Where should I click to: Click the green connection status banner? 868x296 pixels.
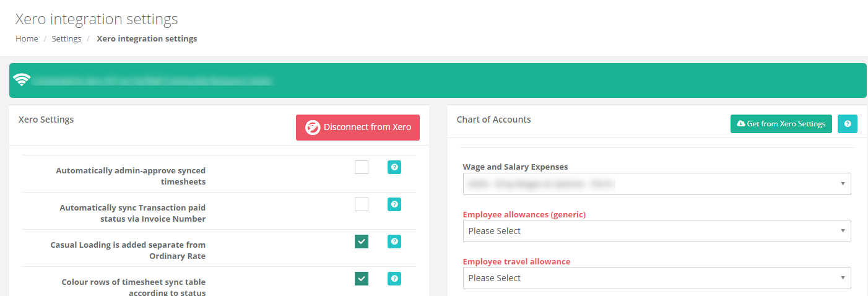(438, 81)
